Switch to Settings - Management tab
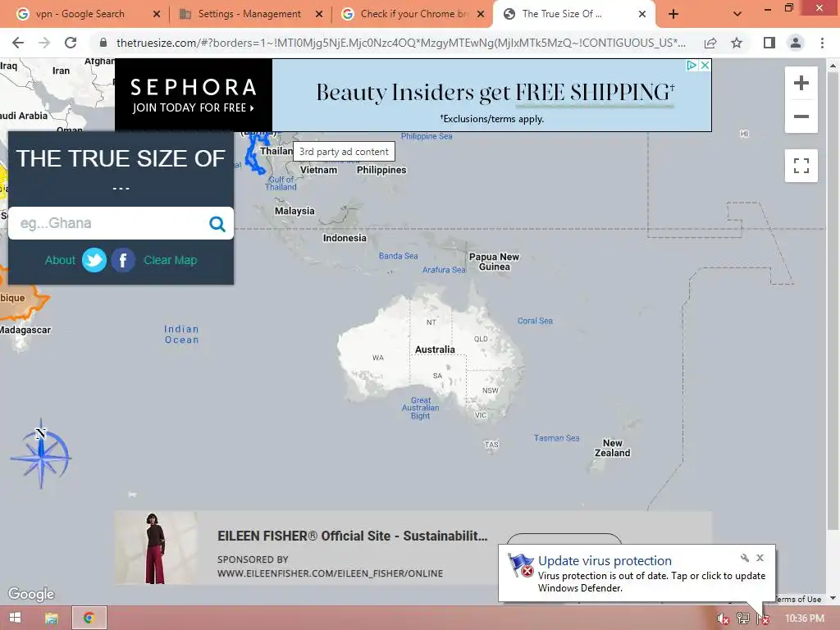The image size is (840, 630). click(249, 14)
